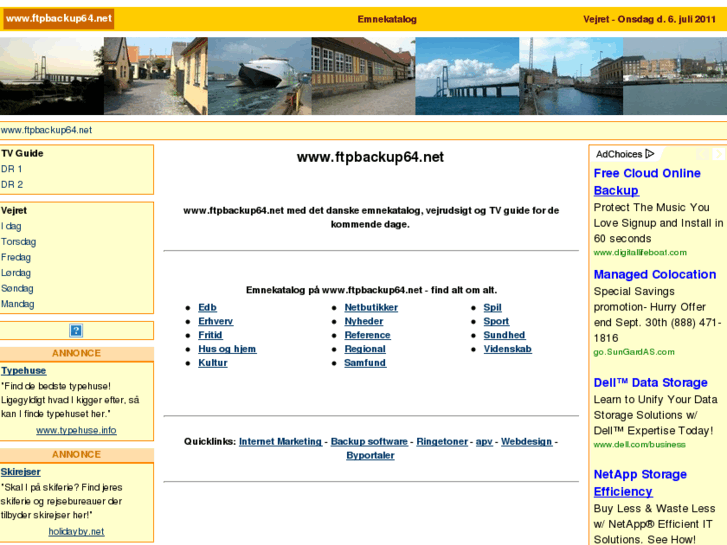Click the blue-sky bridge banner photo

[x=467, y=76]
